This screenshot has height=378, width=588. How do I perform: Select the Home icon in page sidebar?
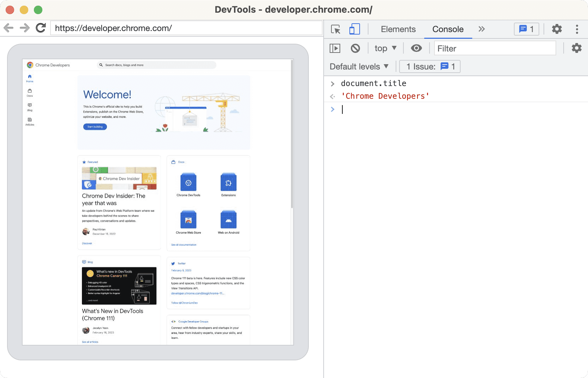30,78
